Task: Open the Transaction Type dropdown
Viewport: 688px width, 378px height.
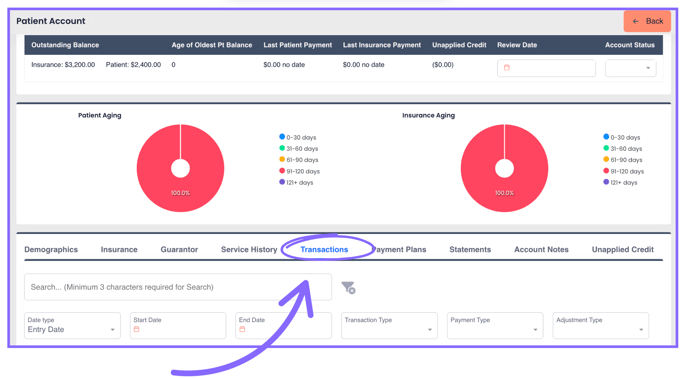Action: tap(389, 325)
